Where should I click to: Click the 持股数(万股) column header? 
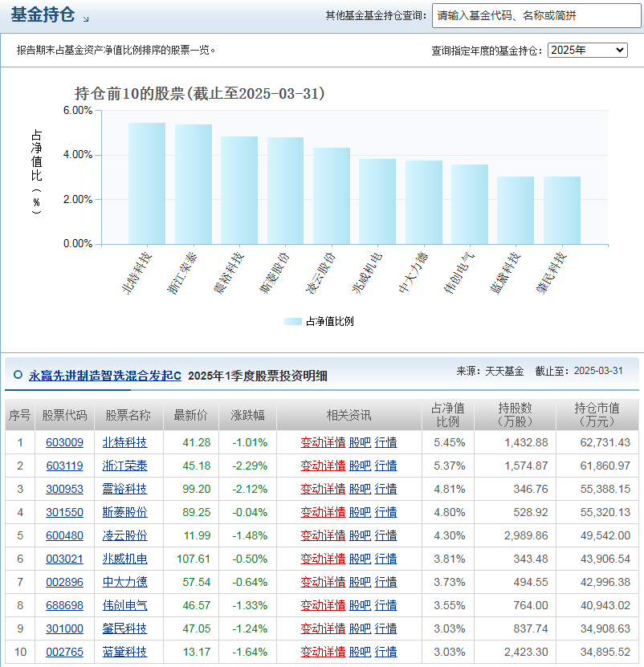pos(515,415)
